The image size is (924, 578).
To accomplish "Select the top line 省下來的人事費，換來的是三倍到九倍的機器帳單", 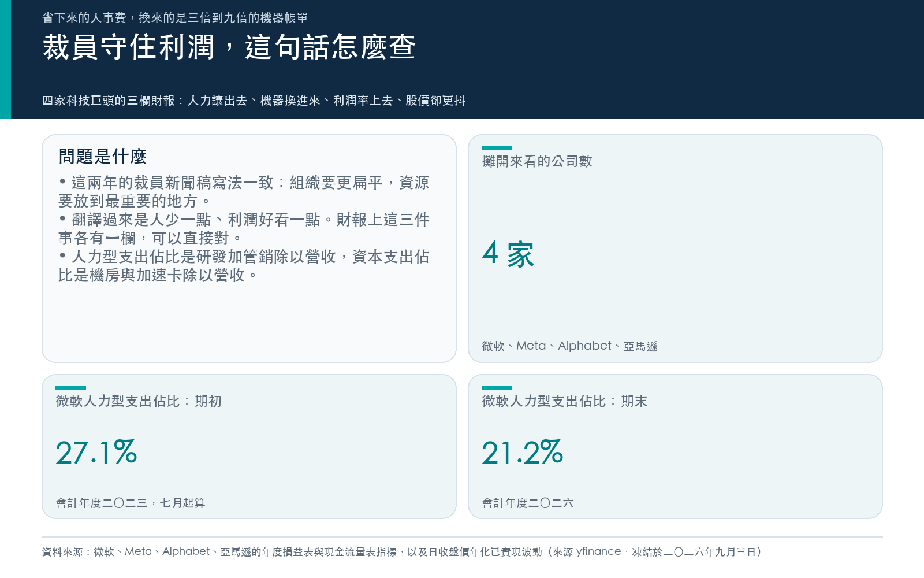I will 175,18.
